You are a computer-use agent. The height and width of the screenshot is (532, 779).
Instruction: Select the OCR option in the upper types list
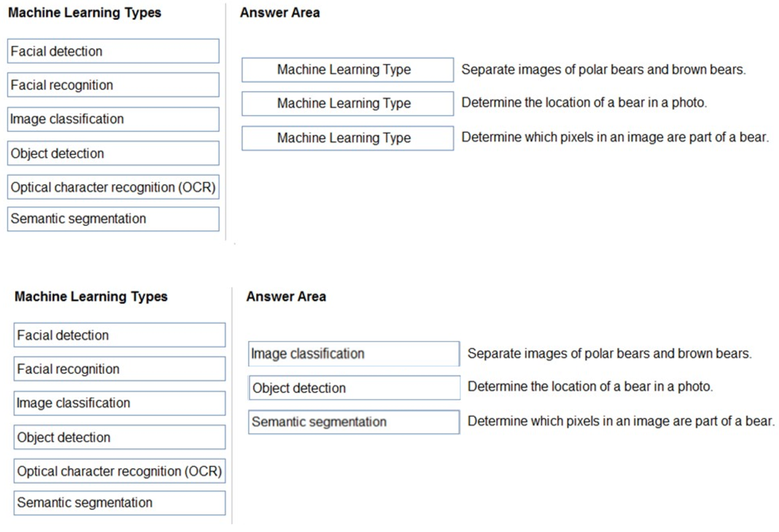click(x=113, y=187)
